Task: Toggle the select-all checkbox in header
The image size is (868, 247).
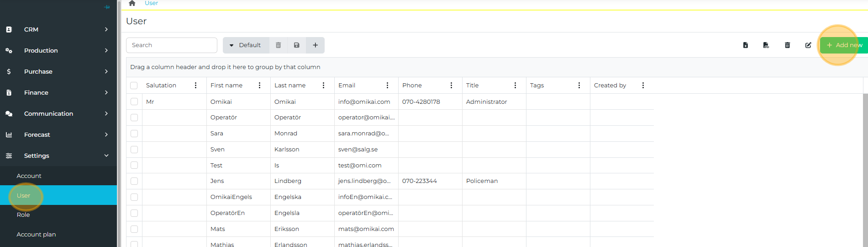Action: 134,86
